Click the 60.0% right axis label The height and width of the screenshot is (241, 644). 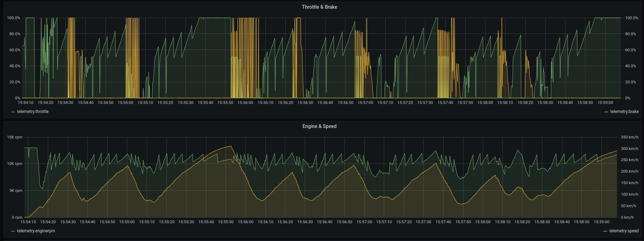click(x=630, y=50)
